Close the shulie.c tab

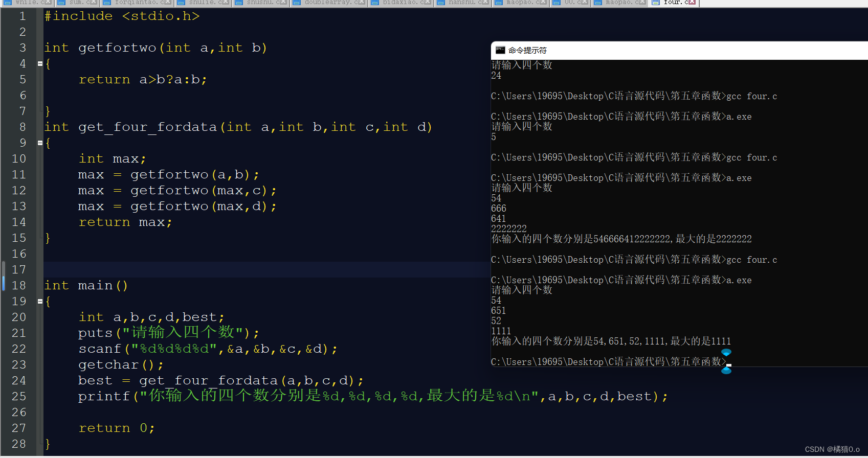click(x=225, y=3)
